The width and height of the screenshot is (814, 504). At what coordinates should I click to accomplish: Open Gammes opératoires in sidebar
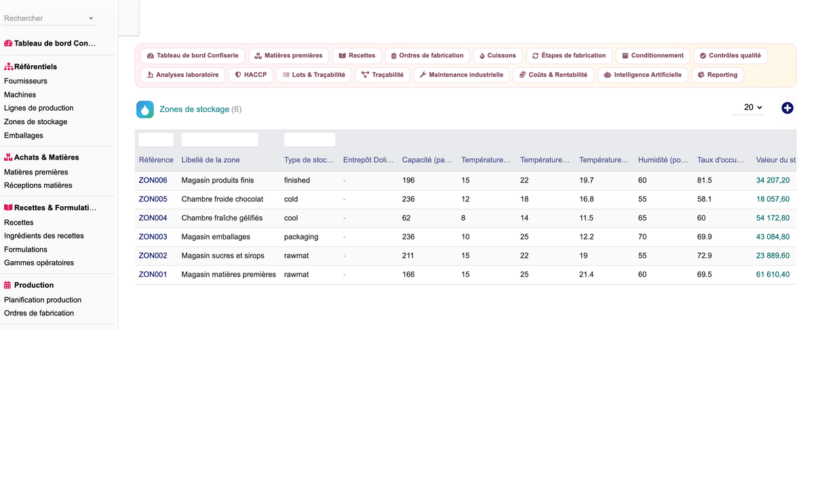click(39, 263)
